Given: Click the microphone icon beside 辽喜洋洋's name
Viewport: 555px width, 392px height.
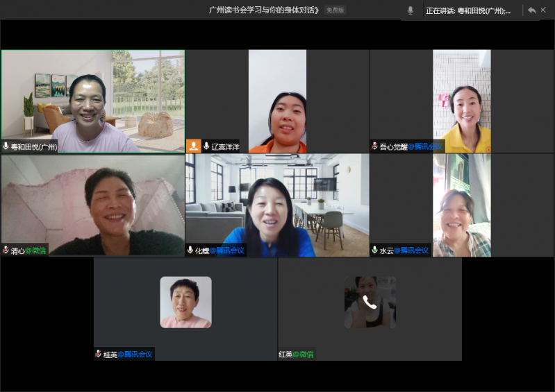Looking at the screenshot, I should tap(206, 146).
